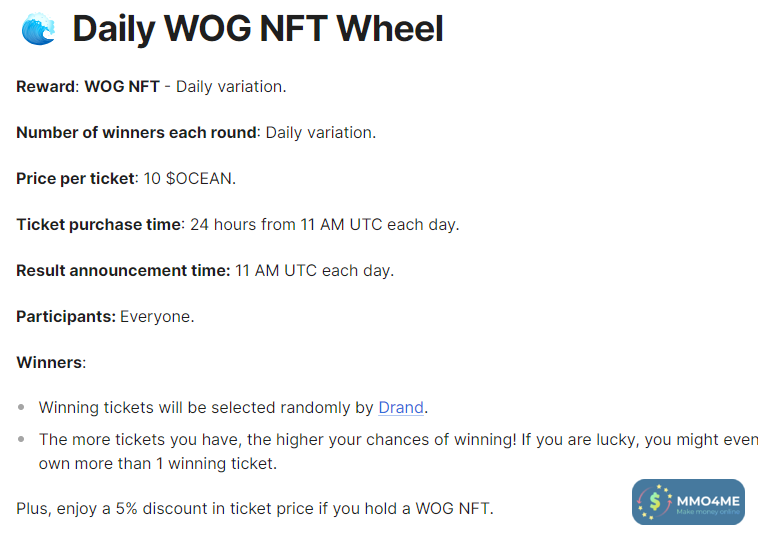Click the bullet dot before 'Winning tickets'
The width and height of the screenshot is (758, 535).
tap(21, 408)
